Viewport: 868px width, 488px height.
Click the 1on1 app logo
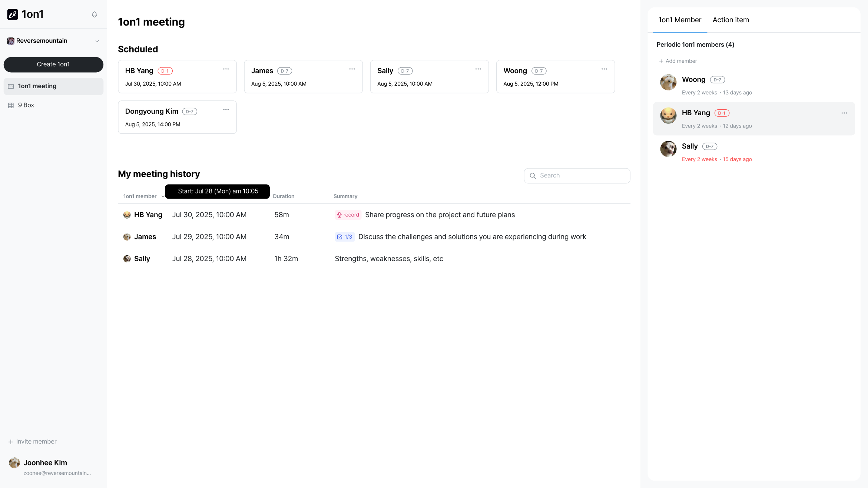tap(13, 14)
